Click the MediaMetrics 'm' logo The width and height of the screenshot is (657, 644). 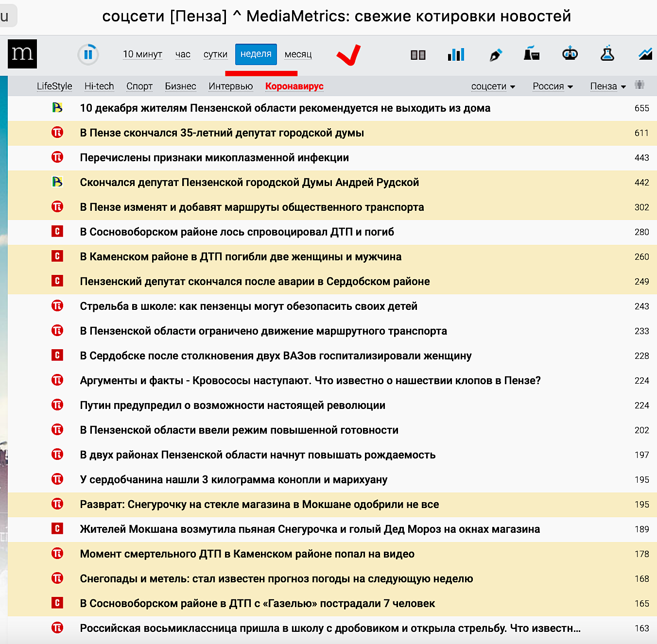click(22, 54)
